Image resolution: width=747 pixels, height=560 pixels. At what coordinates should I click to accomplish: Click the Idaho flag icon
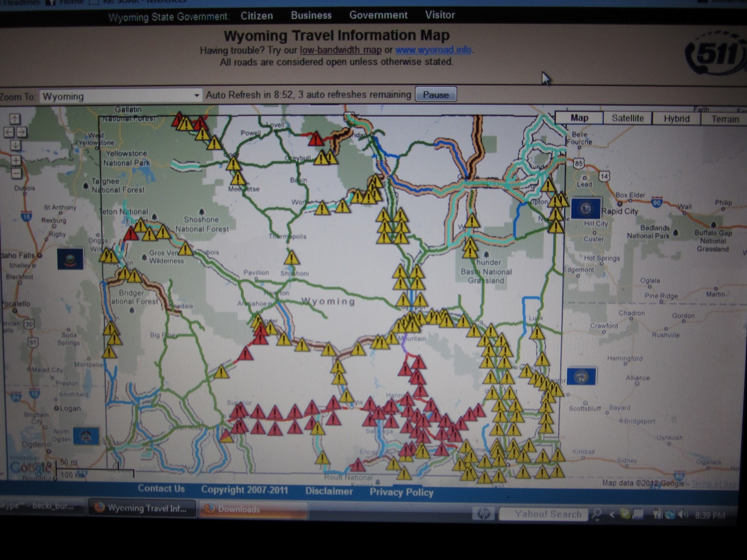tap(70, 259)
